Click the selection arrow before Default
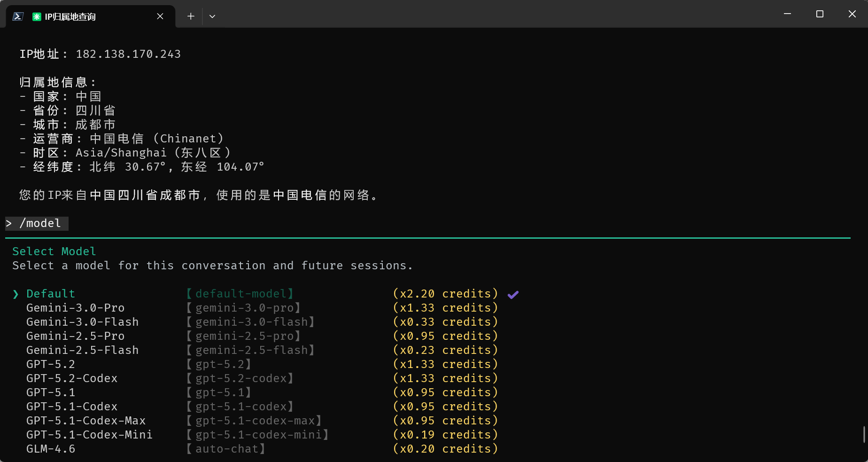The height and width of the screenshot is (462, 868). 16,294
